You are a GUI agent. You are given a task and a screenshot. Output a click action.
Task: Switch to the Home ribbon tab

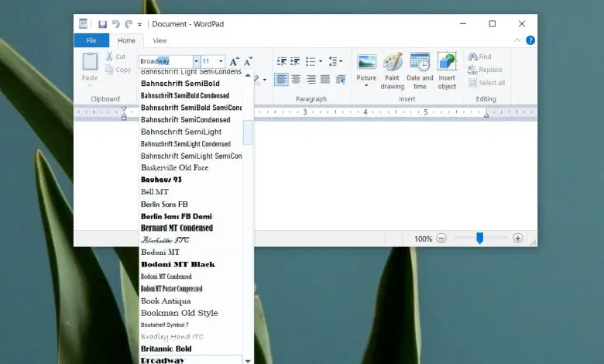point(126,40)
